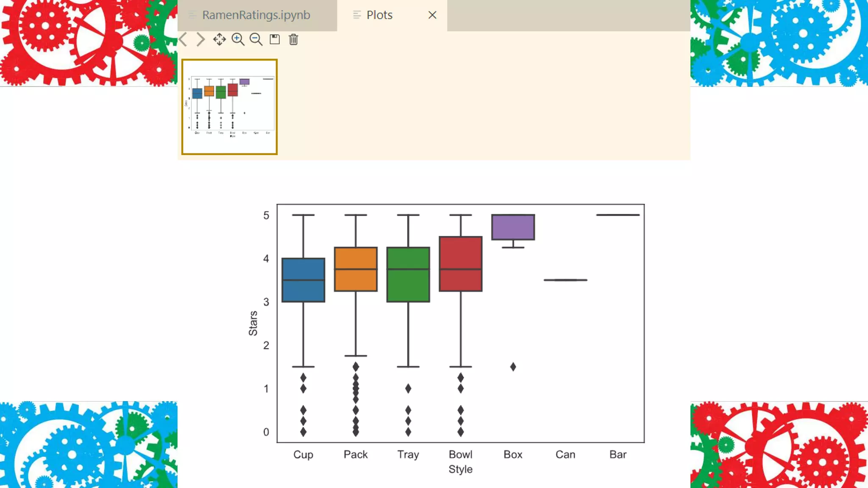
Task: Click the Can median line in the chart
Action: (x=565, y=280)
